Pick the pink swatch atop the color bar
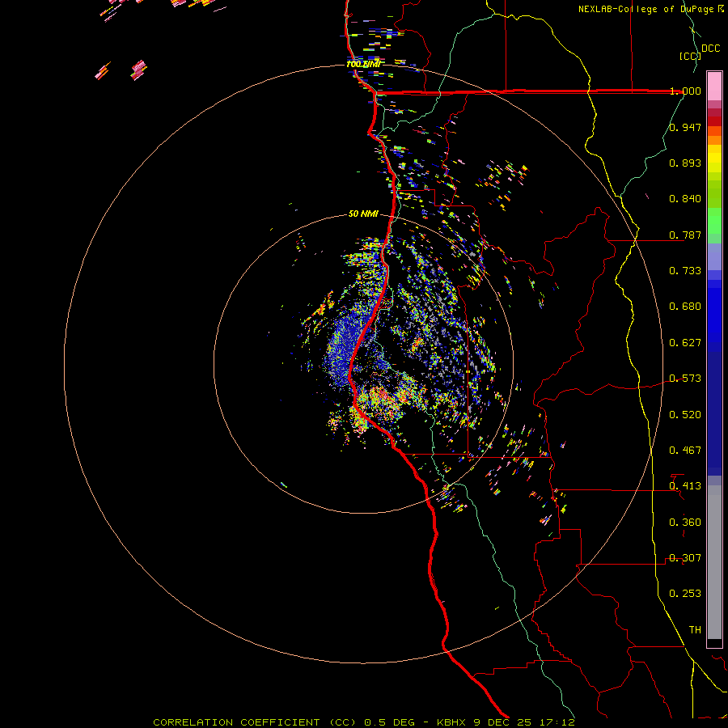The image size is (728, 728). point(714,84)
